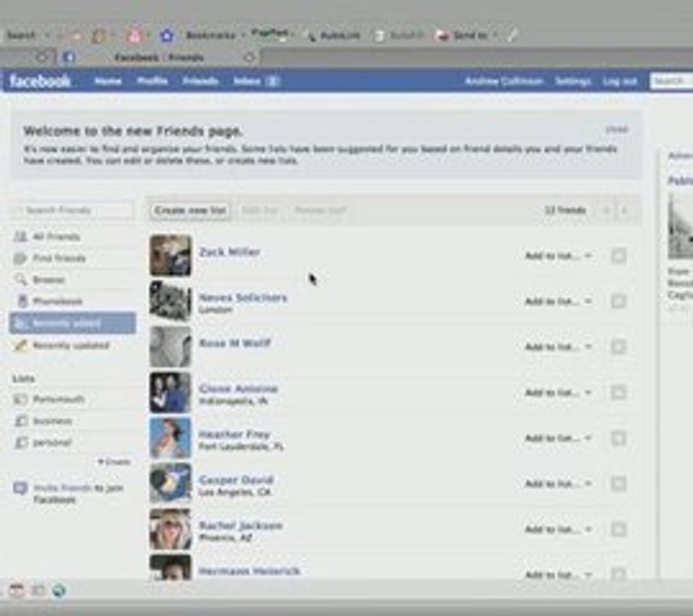This screenshot has width=693, height=616.
Task: Click the Invite friends icon
Action: pos(21,489)
